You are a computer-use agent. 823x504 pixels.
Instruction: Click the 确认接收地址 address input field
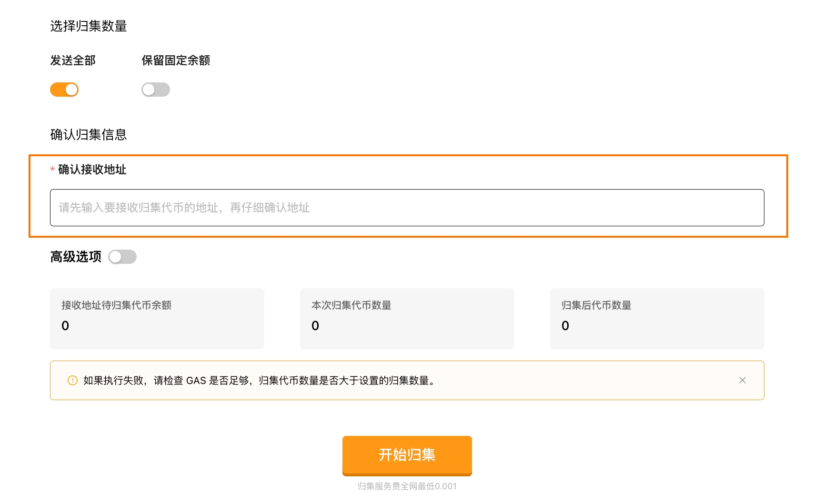tap(407, 208)
